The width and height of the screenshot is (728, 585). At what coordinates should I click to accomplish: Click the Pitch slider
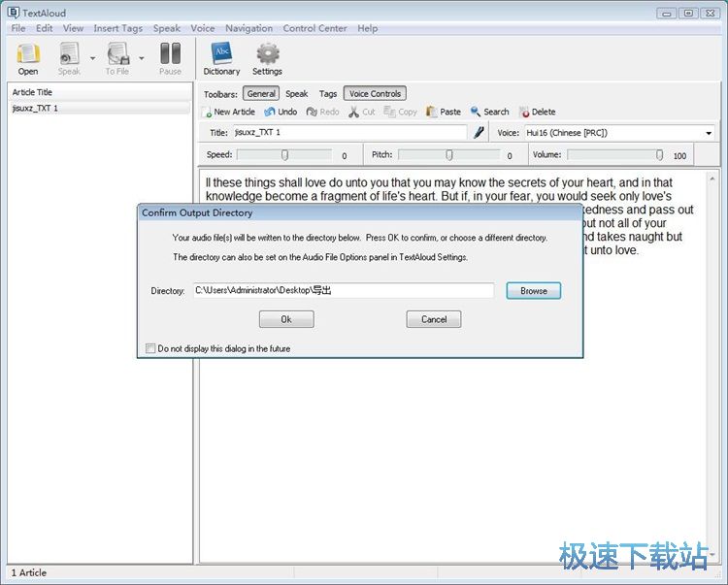click(x=449, y=155)
